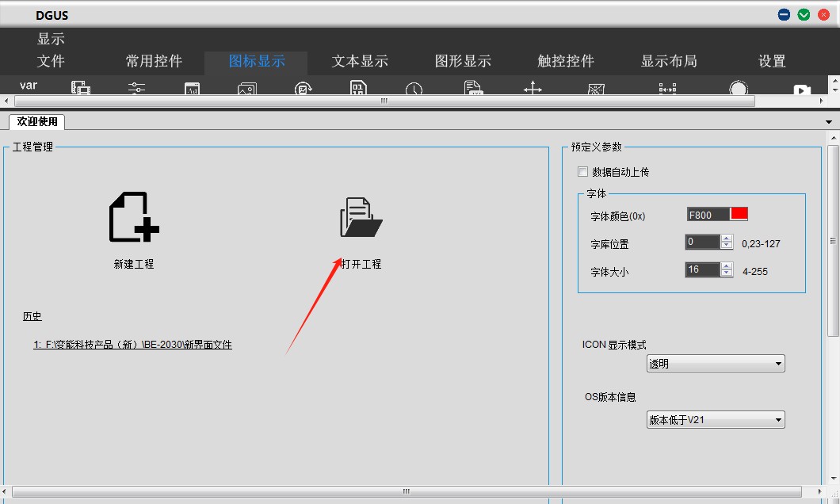The height and width of the screenshot is (504, 840).
Task: Click the 打开工程 open project folder icon
Action: coord(361,217)
